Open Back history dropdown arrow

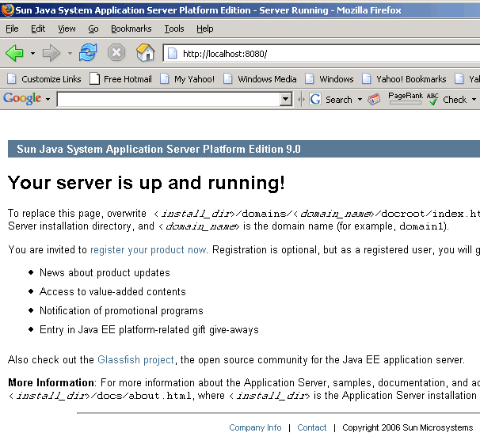(32, 54)
